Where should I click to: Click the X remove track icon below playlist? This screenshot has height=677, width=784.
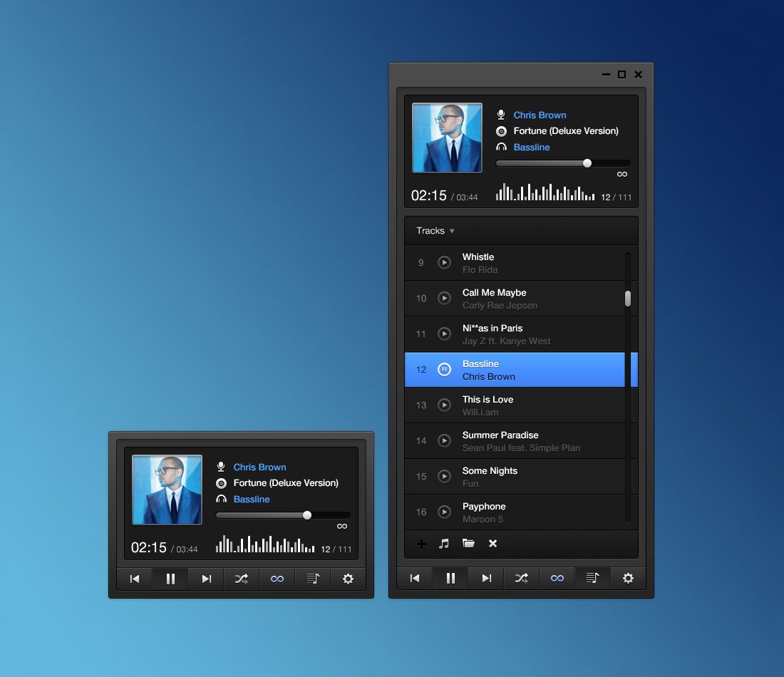(x=492, y=544)
